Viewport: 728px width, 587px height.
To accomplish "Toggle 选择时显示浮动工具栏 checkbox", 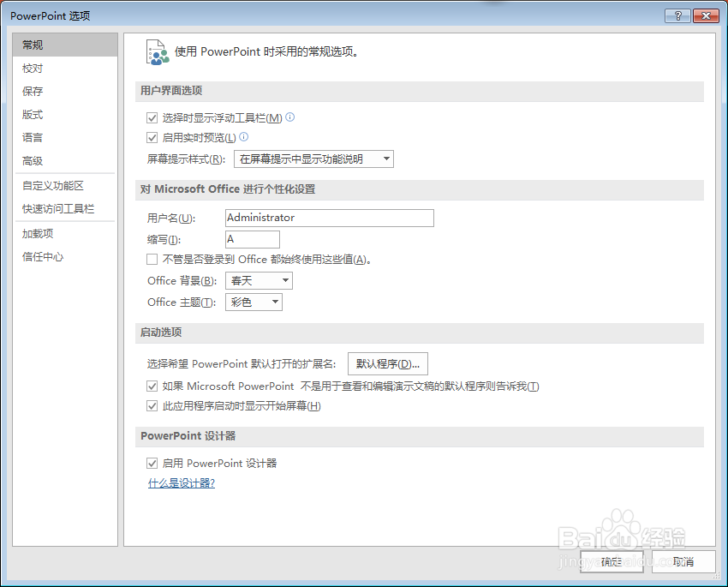I will [x=152, y=118].
